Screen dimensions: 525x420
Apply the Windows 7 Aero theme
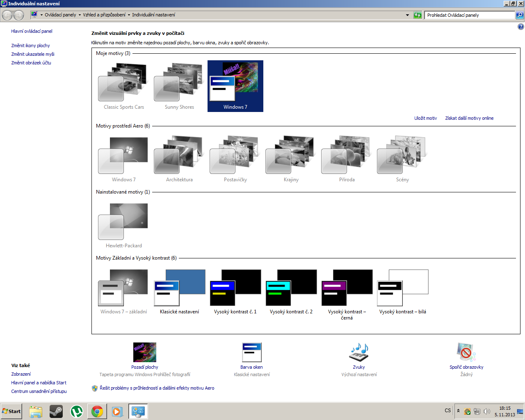click(x=123, y=159)
